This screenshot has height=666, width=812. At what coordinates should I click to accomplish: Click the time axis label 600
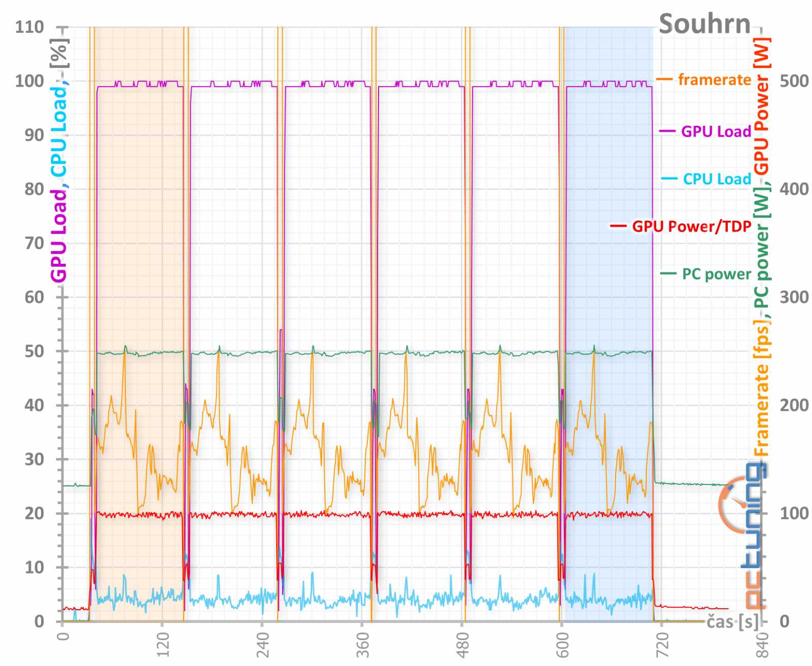click(x=562, y=644)
